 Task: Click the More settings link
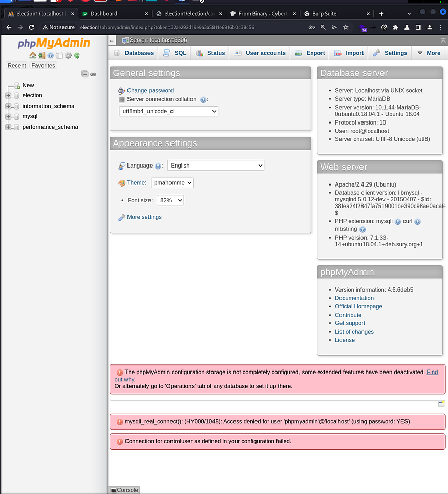144,217
